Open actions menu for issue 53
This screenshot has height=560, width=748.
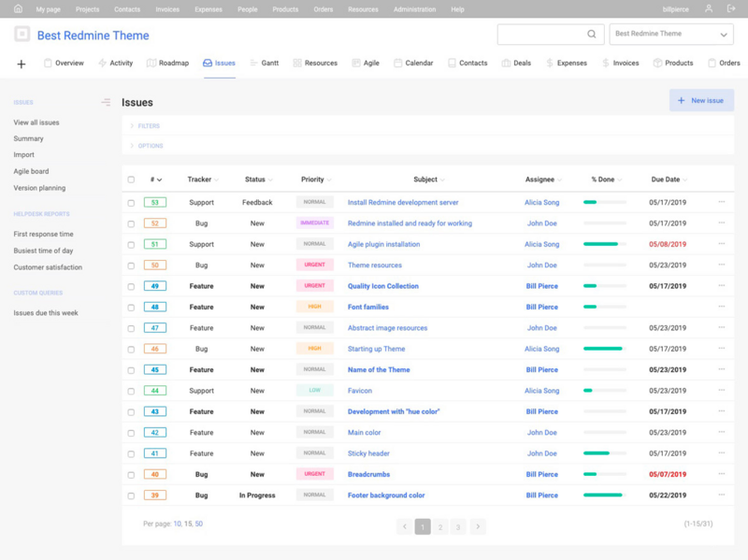coord(722,202)
